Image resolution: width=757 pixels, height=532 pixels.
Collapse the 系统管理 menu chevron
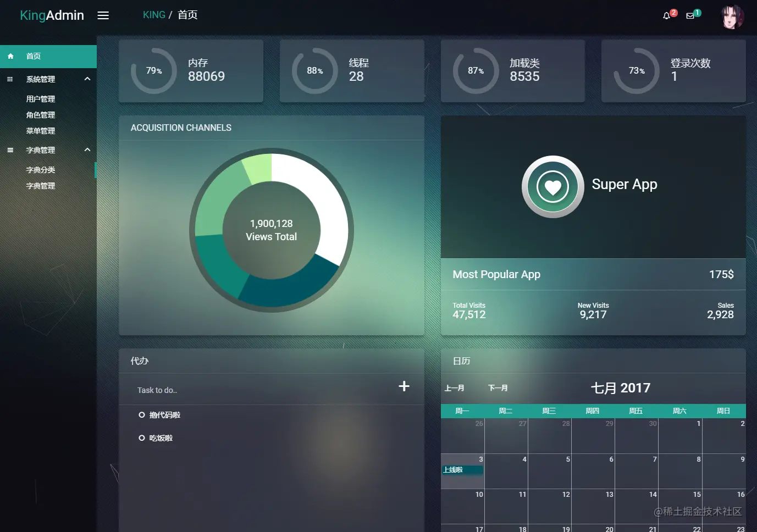87,79
